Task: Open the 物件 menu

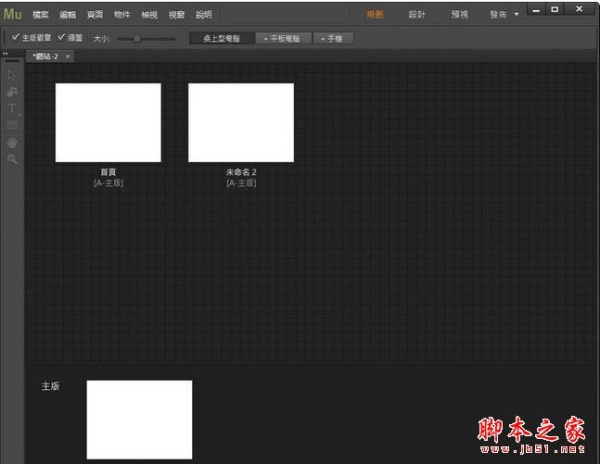Action: [122, 15]
